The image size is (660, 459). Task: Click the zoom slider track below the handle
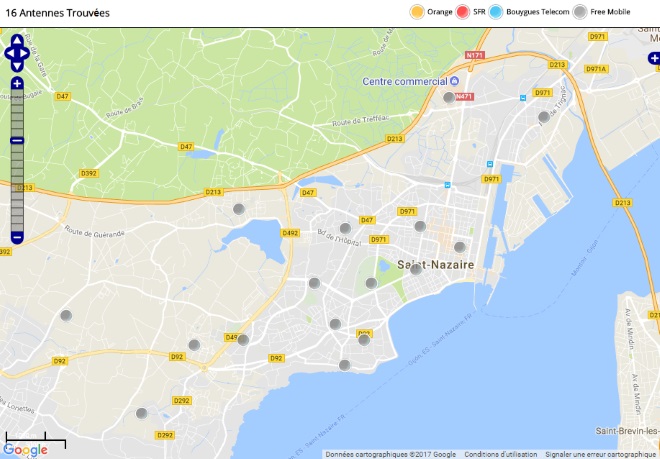coord(17,187)
